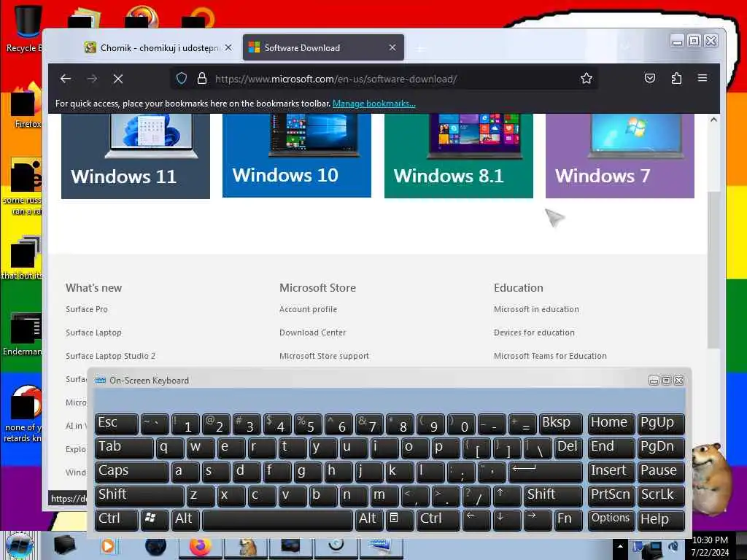Click the scrollbar up arrow

click(713, 120)
